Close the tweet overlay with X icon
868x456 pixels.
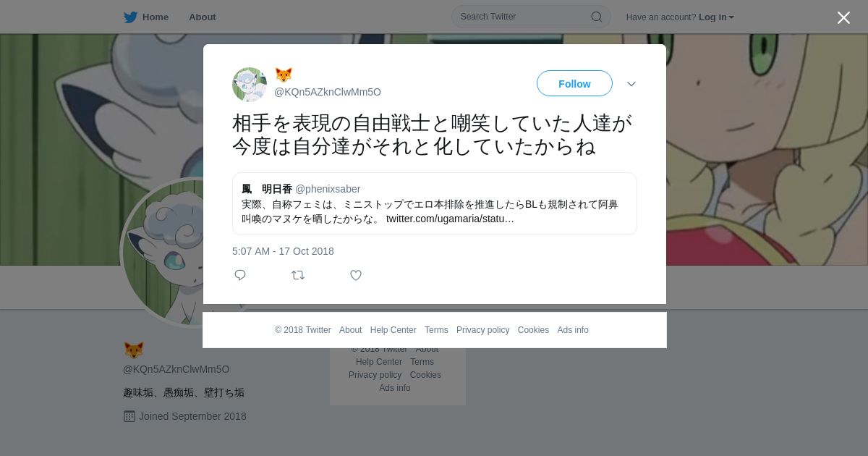click(843, 17)
